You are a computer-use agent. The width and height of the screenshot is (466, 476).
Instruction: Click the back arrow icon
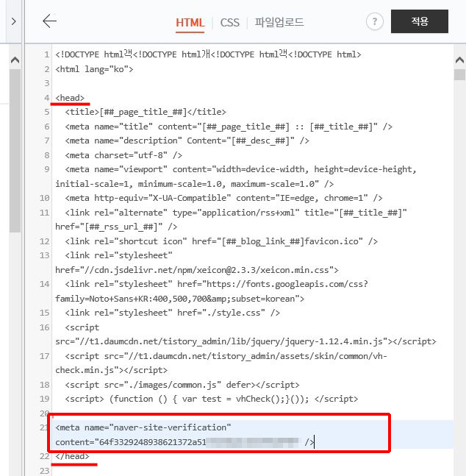[x=49, y=21]
